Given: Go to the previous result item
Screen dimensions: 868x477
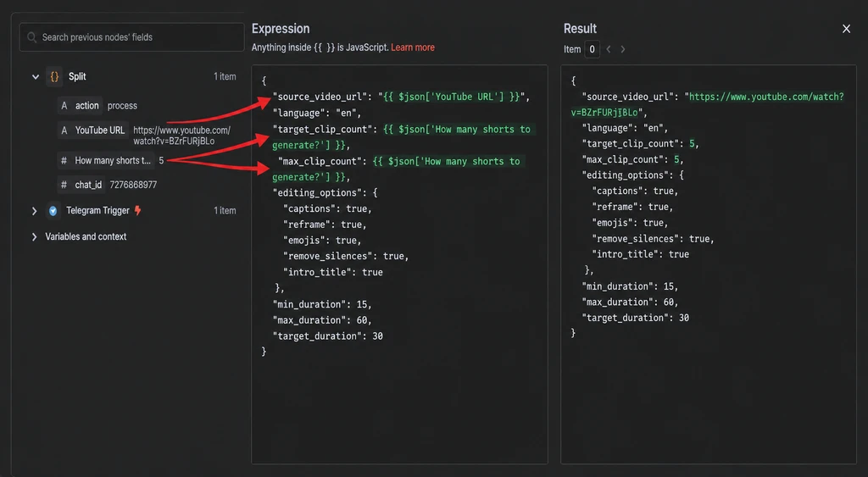Looking at the screenshot, I should [x=609, y=49].
